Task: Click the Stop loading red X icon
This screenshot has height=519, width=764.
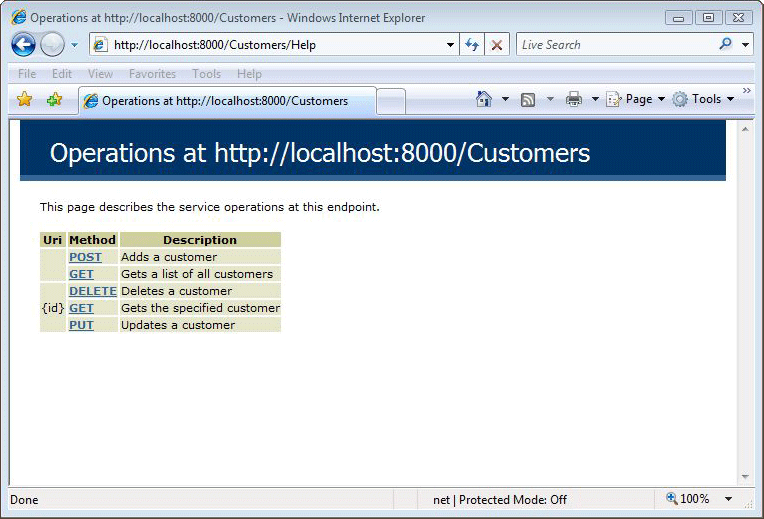Action: (496, 45)
